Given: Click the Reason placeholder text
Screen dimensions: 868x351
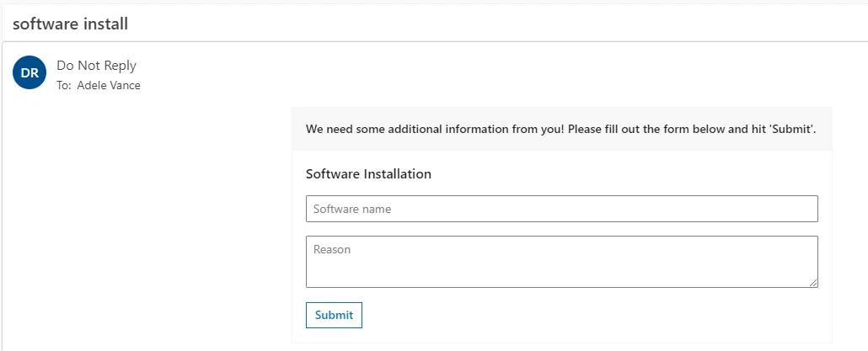Looking at the screenshot, I should click(331, 249).
